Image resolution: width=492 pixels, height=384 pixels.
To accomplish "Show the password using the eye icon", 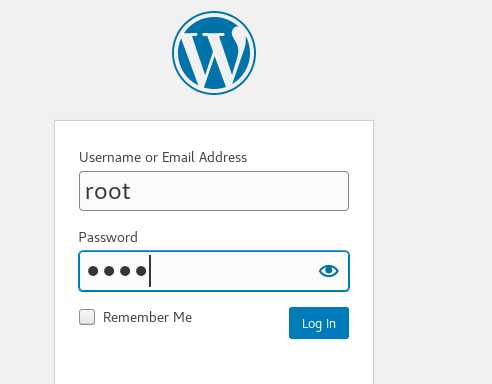I will click(x=329, y=271).
